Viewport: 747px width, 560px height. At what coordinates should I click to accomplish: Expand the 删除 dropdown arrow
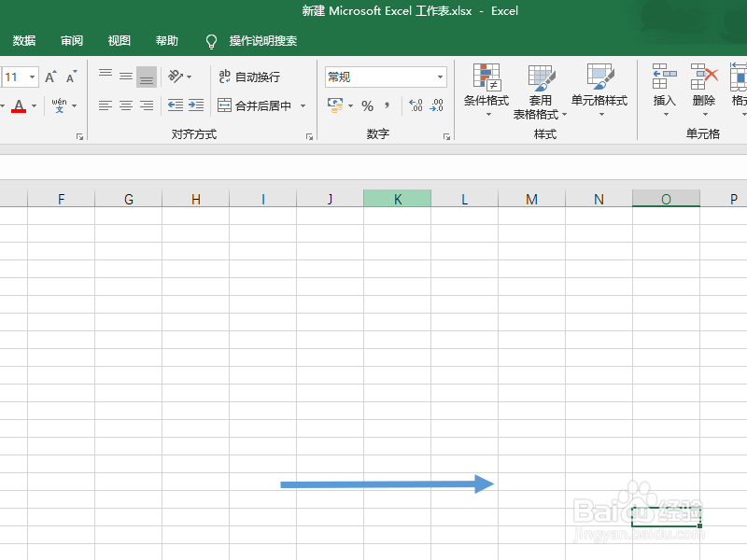(705, 114)
